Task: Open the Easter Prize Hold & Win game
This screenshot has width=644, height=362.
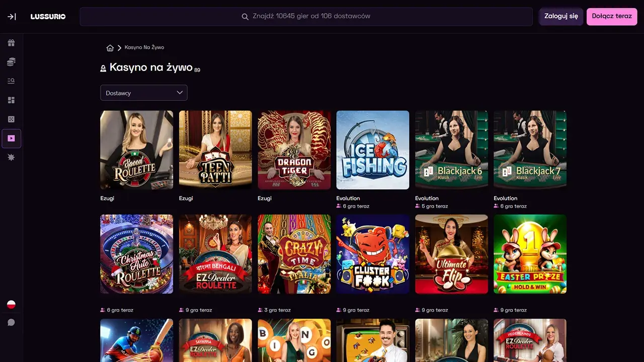Action: (530, 254)
